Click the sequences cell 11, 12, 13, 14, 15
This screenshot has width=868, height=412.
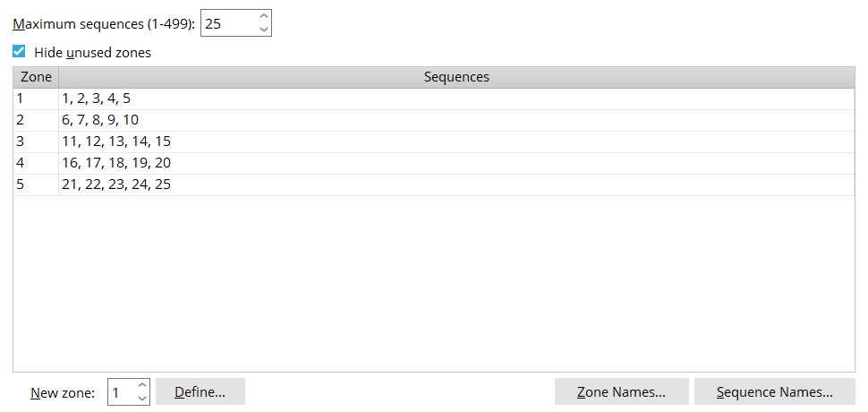pos(456,142)
